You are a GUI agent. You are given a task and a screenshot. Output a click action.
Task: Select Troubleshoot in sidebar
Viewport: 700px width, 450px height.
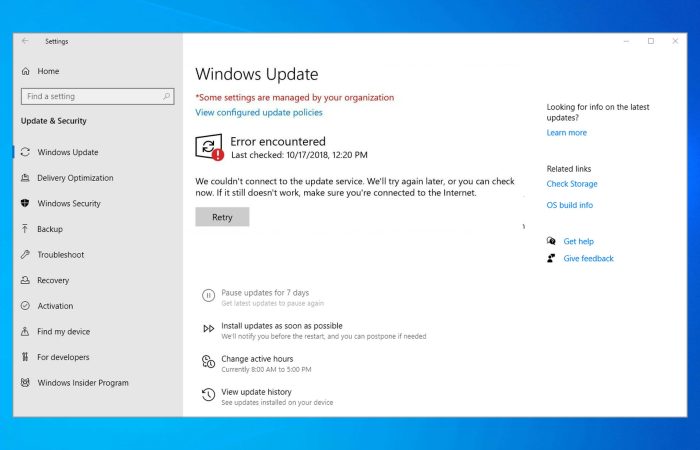[61, 254]
